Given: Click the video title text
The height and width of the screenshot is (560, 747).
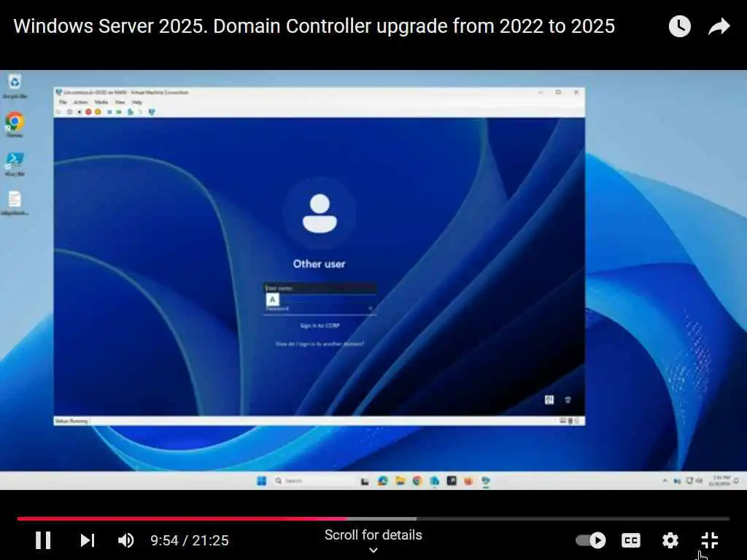Looking at the screenshot, I should (x=314, y=26).
